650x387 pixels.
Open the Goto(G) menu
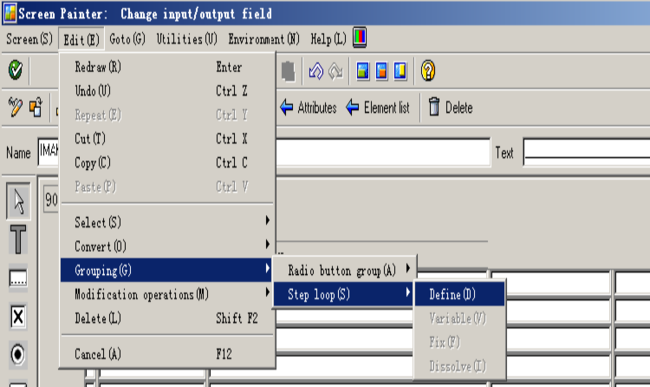[127, 39]
